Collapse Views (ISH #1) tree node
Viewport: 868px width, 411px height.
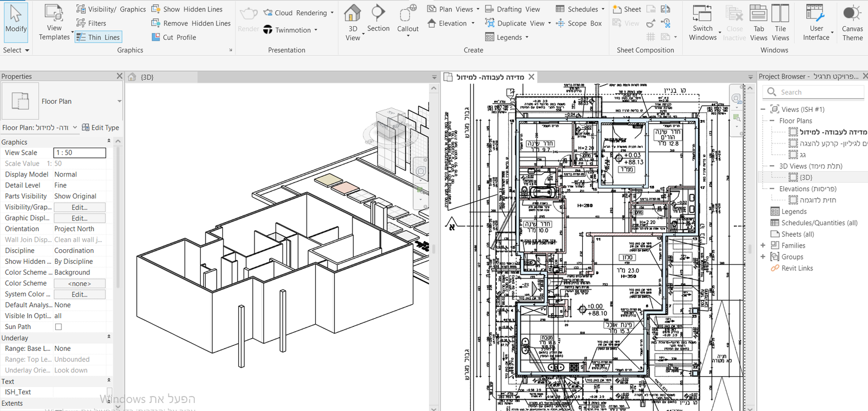coord(763,109)
